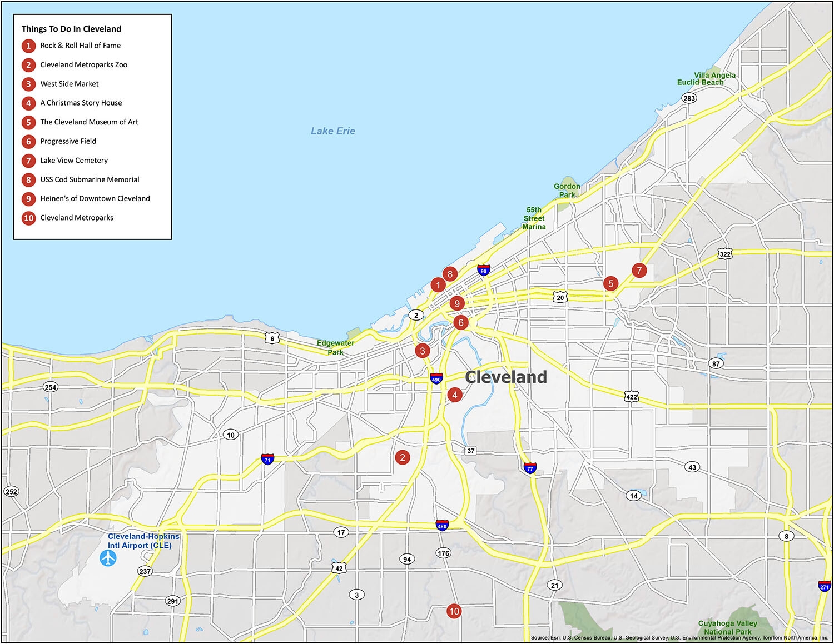Select the Things To Do In Cleveland legend title
Image resolution: width=834 pixels, height=644 pixels.
(x=71, y=28)
